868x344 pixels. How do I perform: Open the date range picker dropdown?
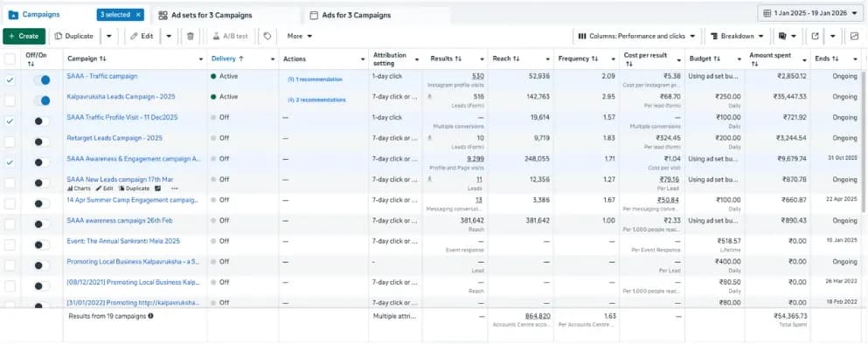coord(809,13)
